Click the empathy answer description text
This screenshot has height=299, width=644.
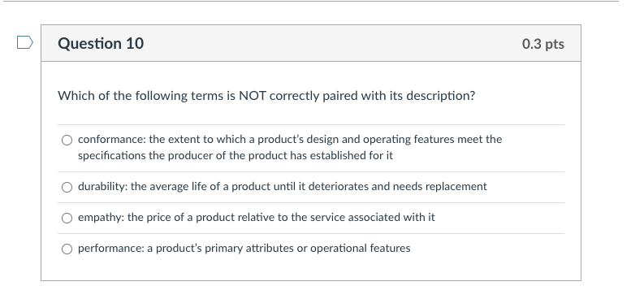(x=257, y=217)
